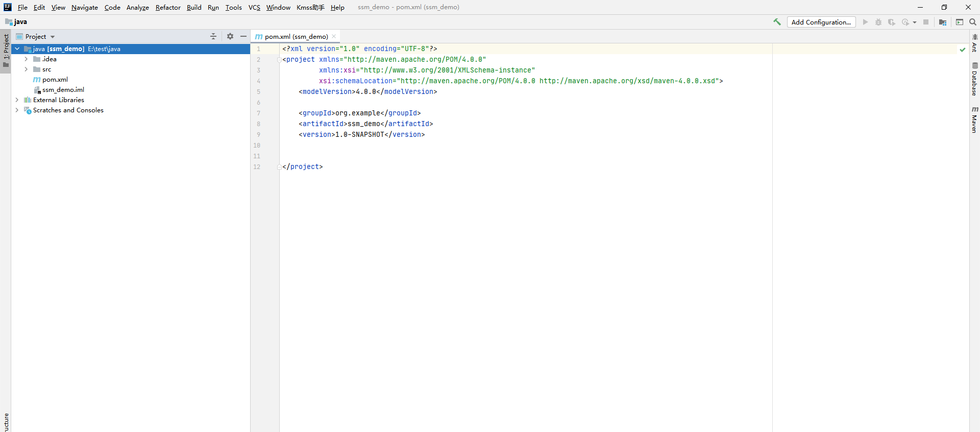
Task: Fold the project tag at line 2
Action: click(279, 60)
